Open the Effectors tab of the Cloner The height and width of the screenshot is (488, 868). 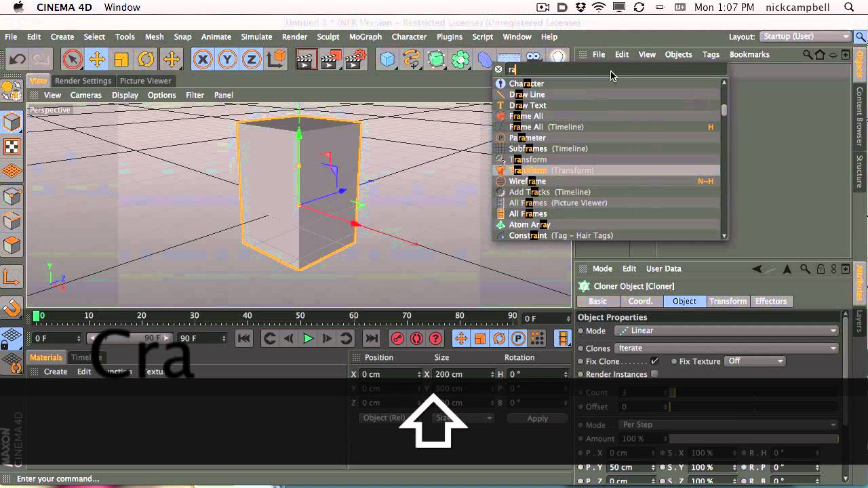771,301
